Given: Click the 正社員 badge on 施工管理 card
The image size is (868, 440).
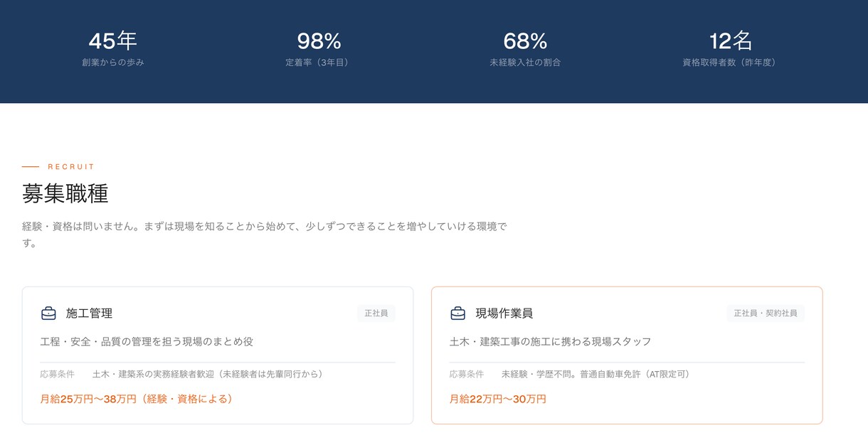Looking at the screenshot, I should [376, 313].
